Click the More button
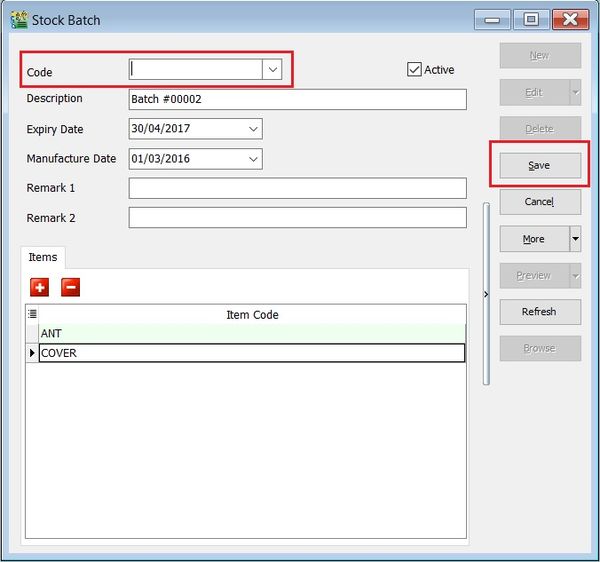The width and height of the screenshot is (600, 562). 534,239
